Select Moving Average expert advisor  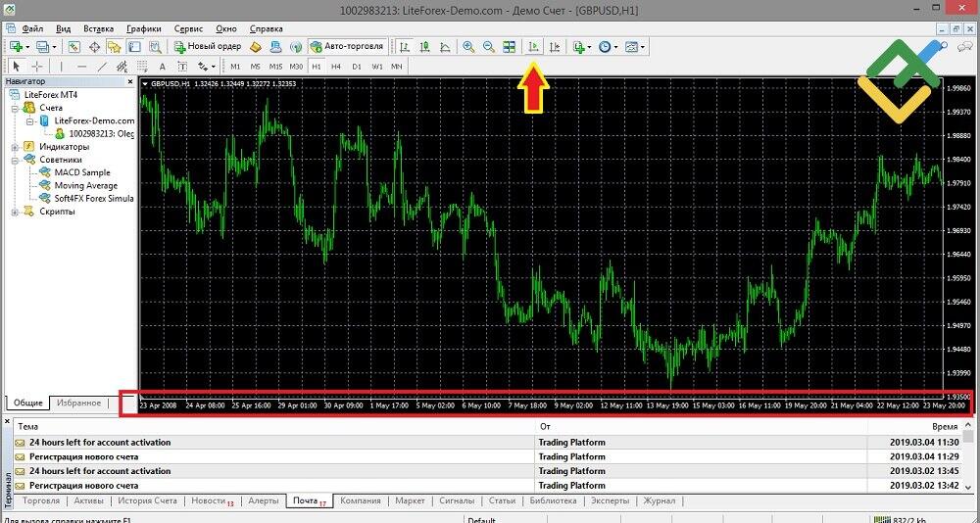tap(85, 186)
